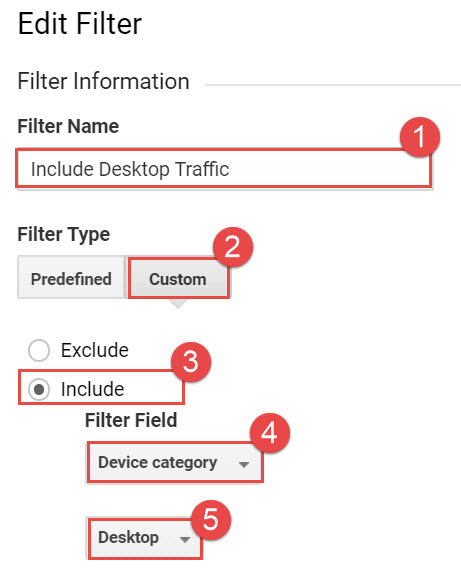Select the Custom filter type tab
Screen dimensions: 461x576
click(179, 278)
